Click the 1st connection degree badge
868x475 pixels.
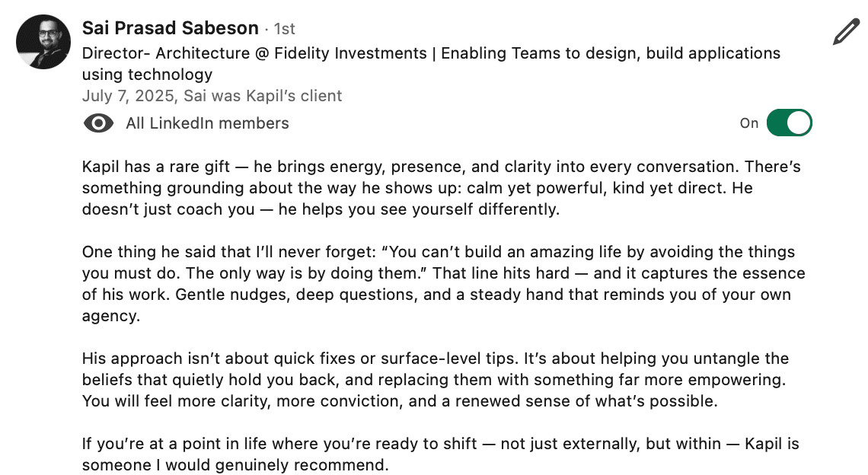[284, 30]
